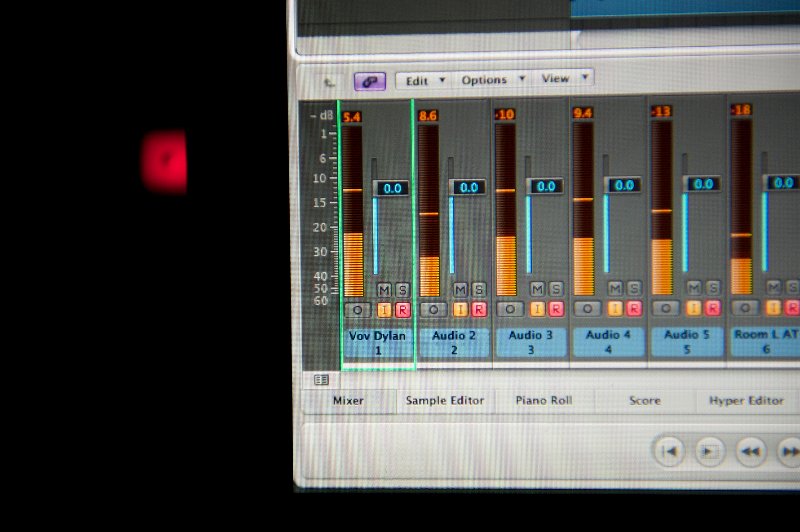Click the lists icon above the Mixer tab

[x=321, y=380]
